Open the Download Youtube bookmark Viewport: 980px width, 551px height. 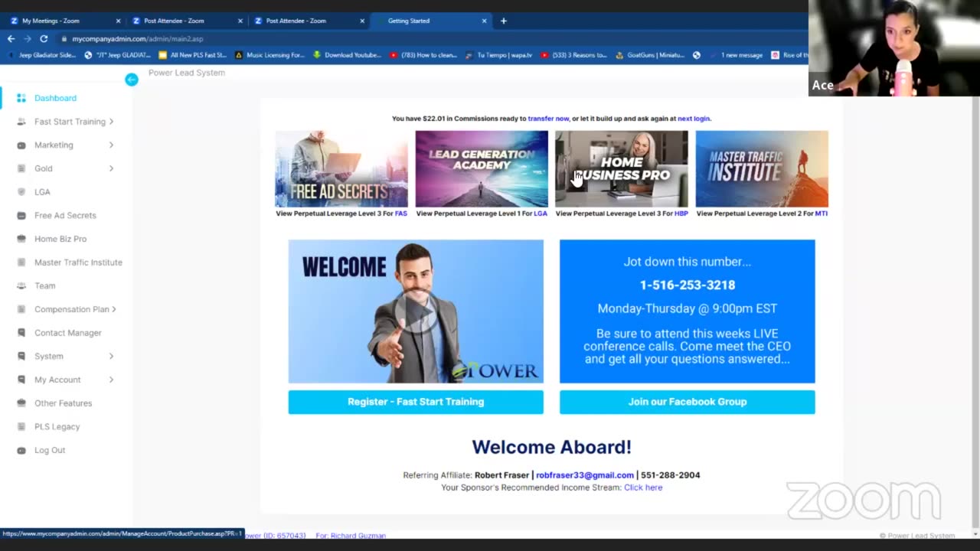click(x=347, y=55)
